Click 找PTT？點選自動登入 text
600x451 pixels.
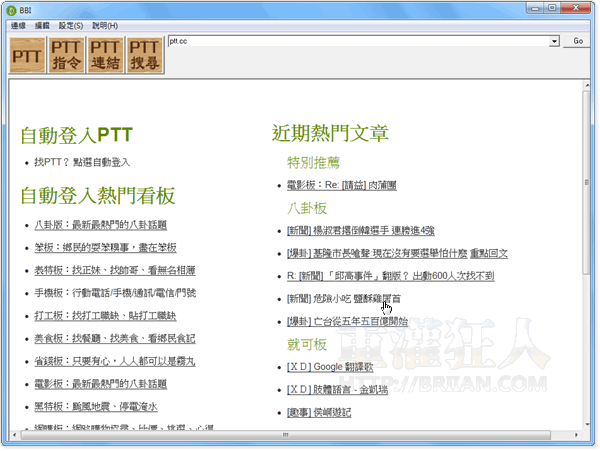(x=82, y=162)
